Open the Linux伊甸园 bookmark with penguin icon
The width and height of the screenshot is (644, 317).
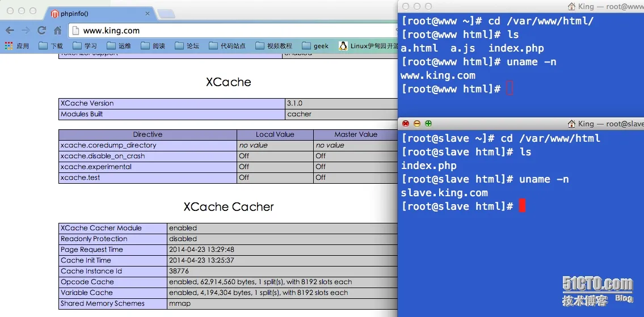click(x=368, y=45)
